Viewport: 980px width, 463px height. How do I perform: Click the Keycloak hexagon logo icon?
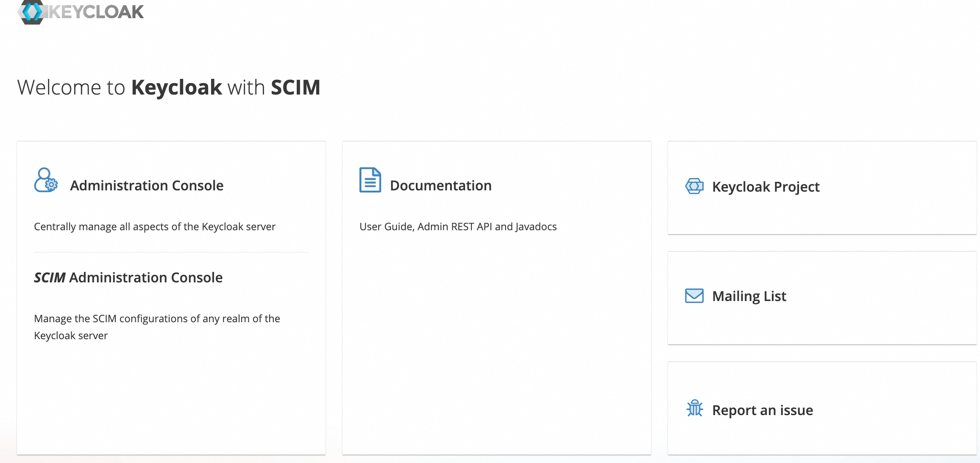(31, 11)
